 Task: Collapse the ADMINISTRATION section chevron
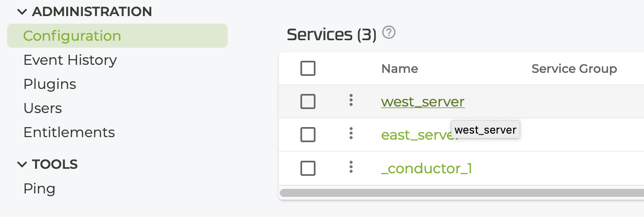[22, 12]
